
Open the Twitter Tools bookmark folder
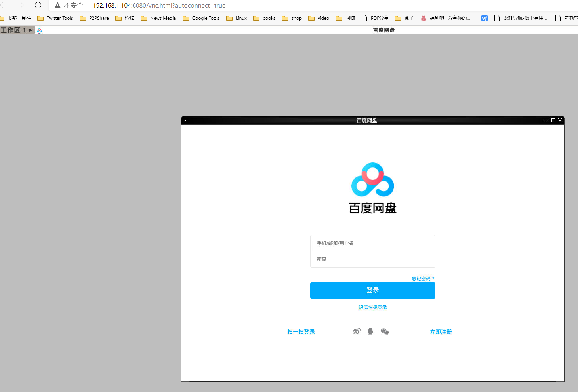[x=55, y=18]
